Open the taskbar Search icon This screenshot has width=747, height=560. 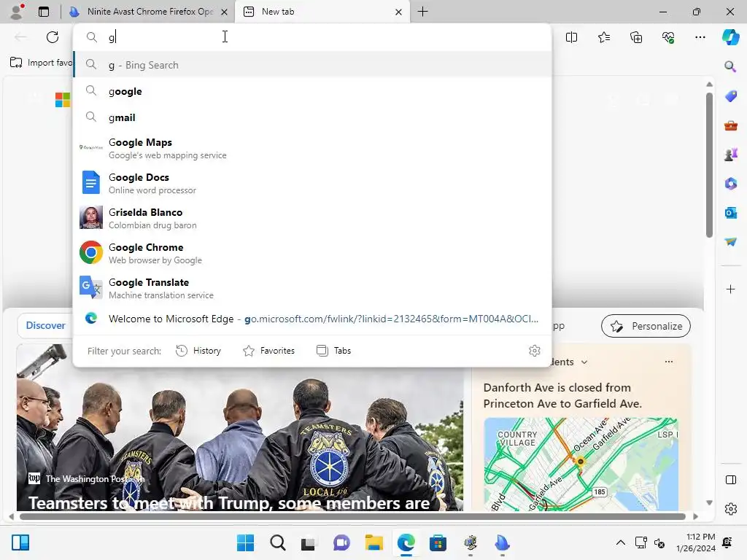pos(277,542)
